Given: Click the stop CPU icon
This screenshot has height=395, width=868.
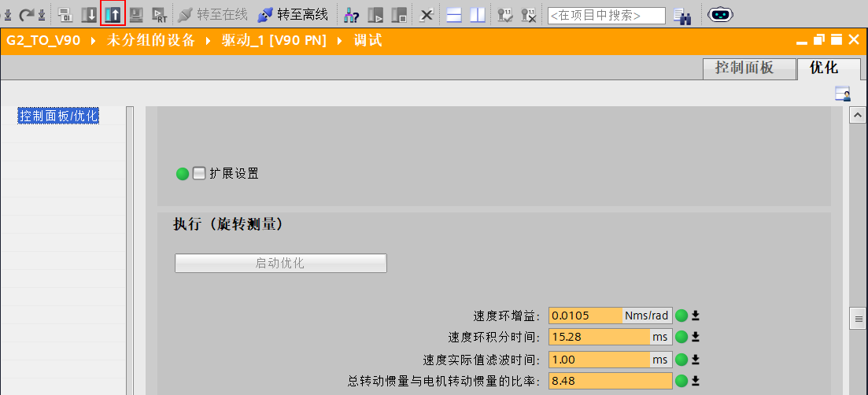Looking at the screenshot, I should 398,15.
